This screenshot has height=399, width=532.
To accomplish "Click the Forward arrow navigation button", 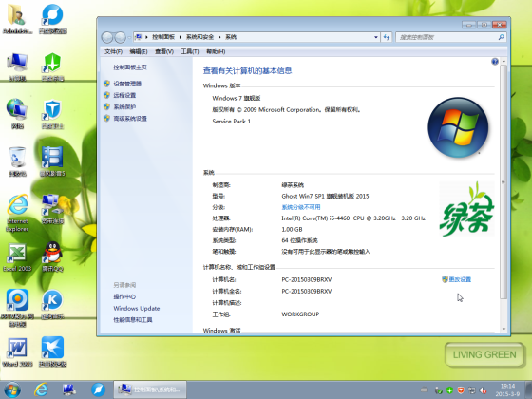I will (x=120, y=37).
